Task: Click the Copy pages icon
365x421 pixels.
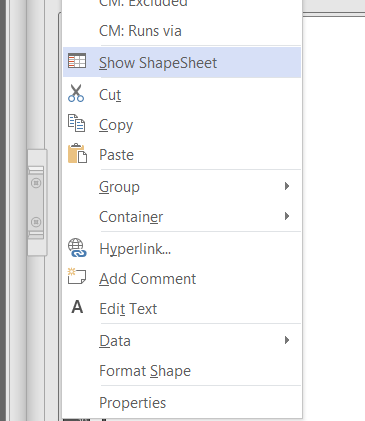Action: coord(77,123)
